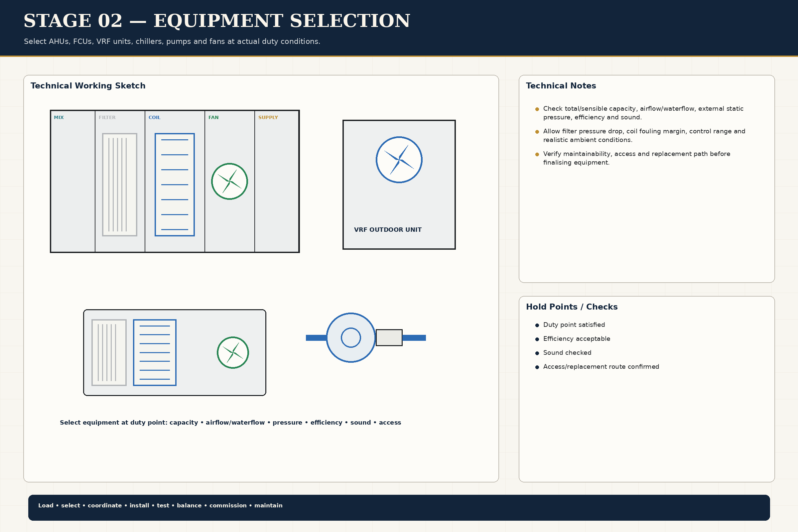The height and width of the screenshot is (532, 798).
Task: Select the AHU blue coil symbol
Action: 175,185
